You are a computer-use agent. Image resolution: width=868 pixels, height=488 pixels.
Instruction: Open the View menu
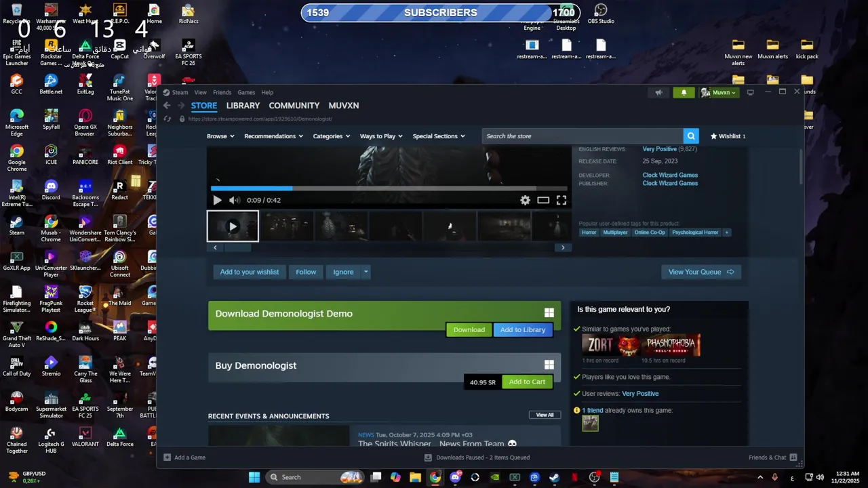pos(200,92)
